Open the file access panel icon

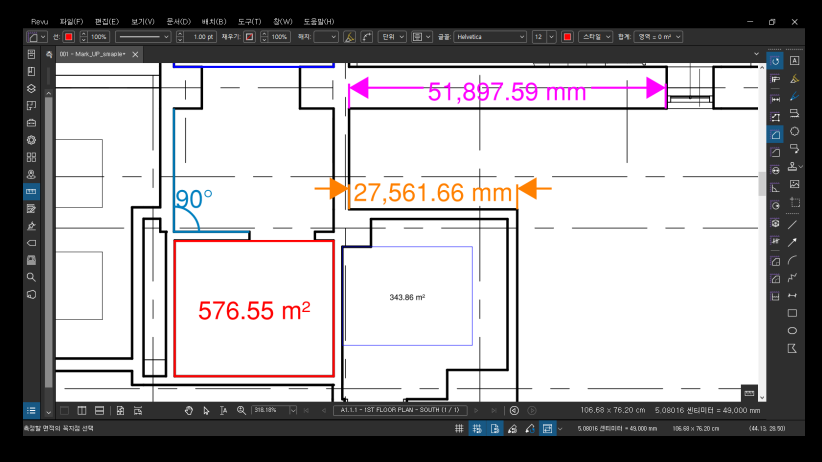click(31, 54)
